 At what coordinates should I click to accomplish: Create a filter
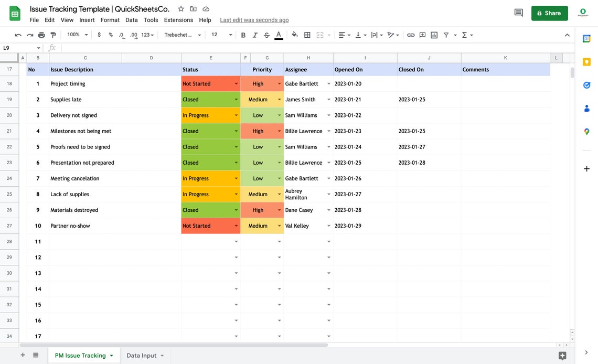pyautogui.click(x=445, y=34)
